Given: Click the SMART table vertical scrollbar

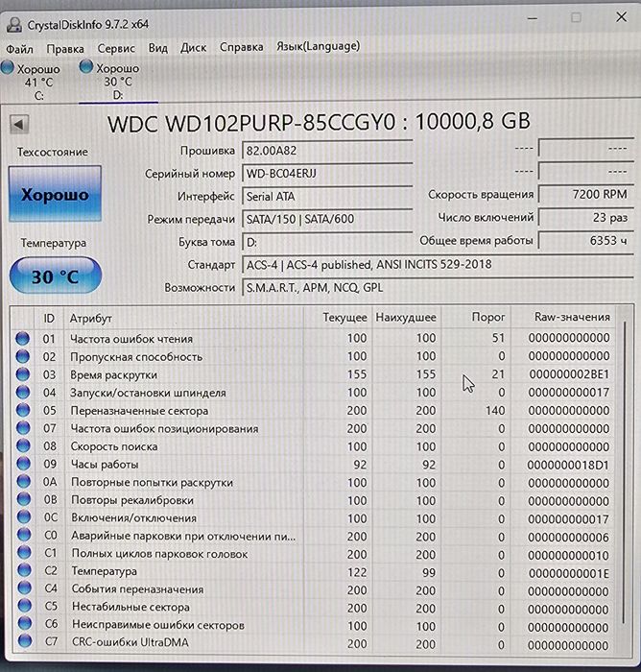Looking at the screenshot, I should point(624,471).
